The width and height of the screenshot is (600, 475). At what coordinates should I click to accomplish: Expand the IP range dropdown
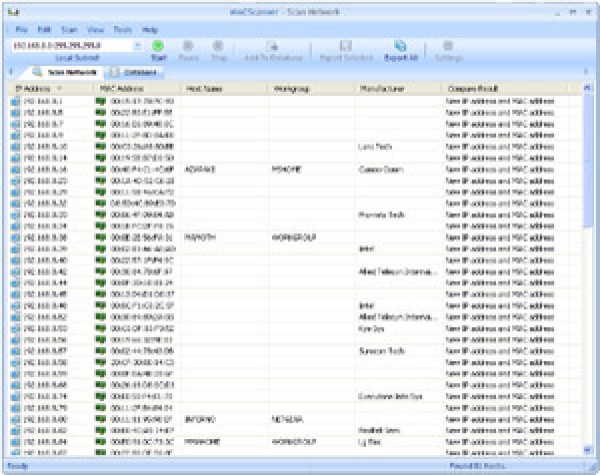[x=138, y=45]
